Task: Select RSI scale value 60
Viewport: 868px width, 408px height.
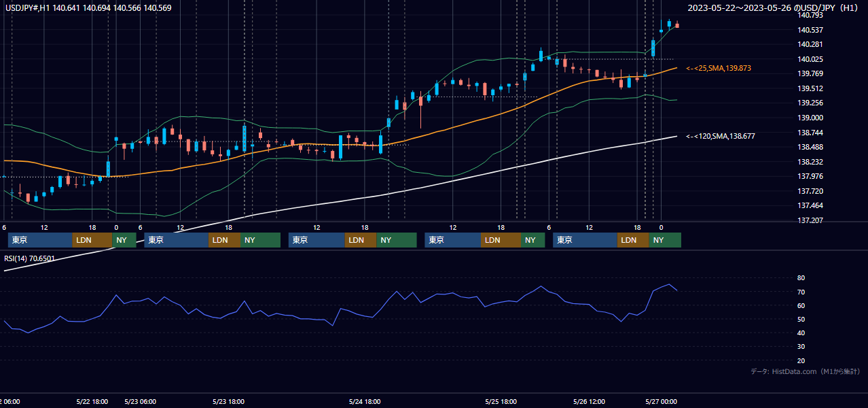Action: point(801,305)
